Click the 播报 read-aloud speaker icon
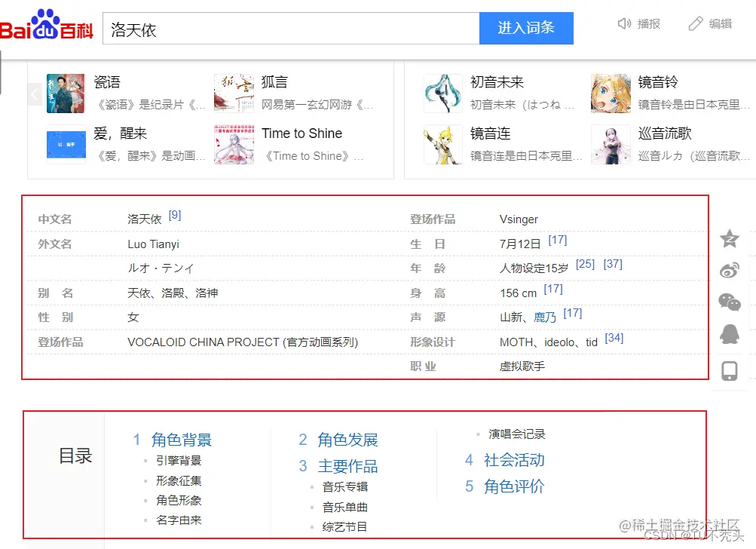This screenshot has height=549, width=756. [624, 23]
